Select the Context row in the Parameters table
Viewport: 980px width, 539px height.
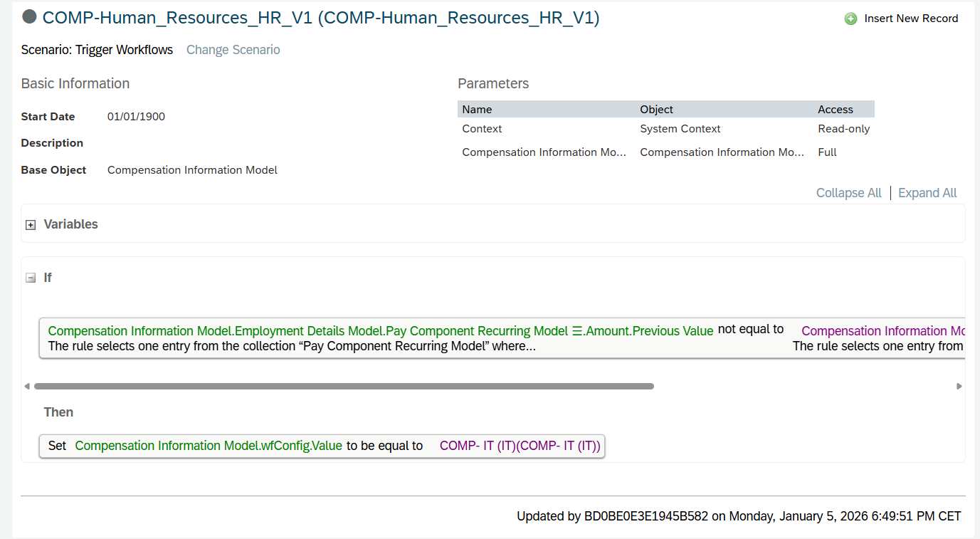tap(482, 129)
